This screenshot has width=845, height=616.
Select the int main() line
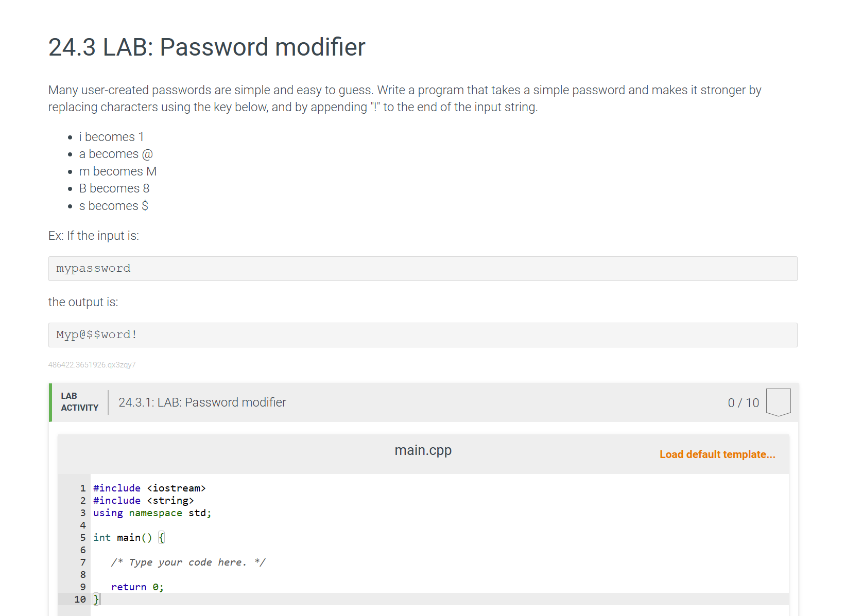pyautogui.click(x=128, y=537)
